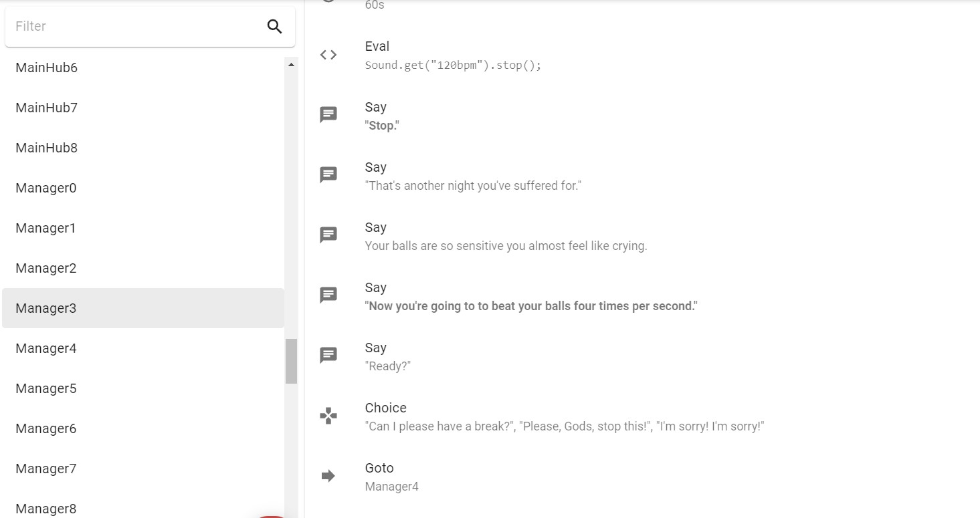Select the Manager5 page

143,388
